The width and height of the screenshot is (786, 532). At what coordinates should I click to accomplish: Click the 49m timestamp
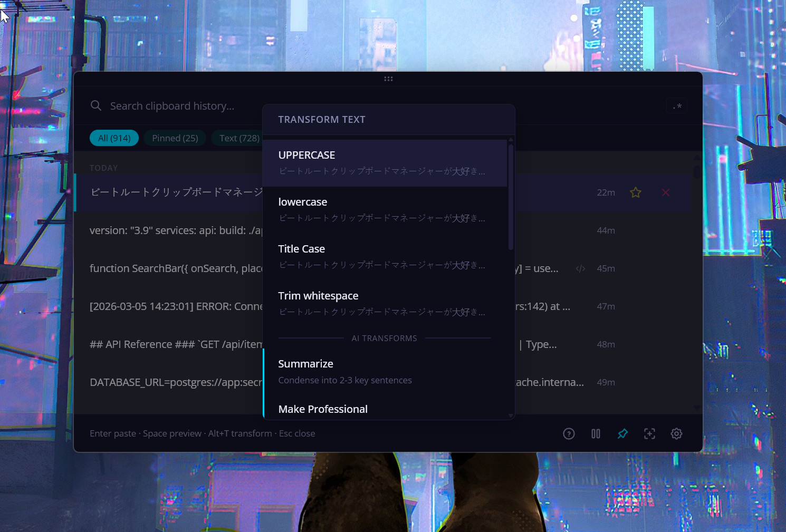pos(606,383)
